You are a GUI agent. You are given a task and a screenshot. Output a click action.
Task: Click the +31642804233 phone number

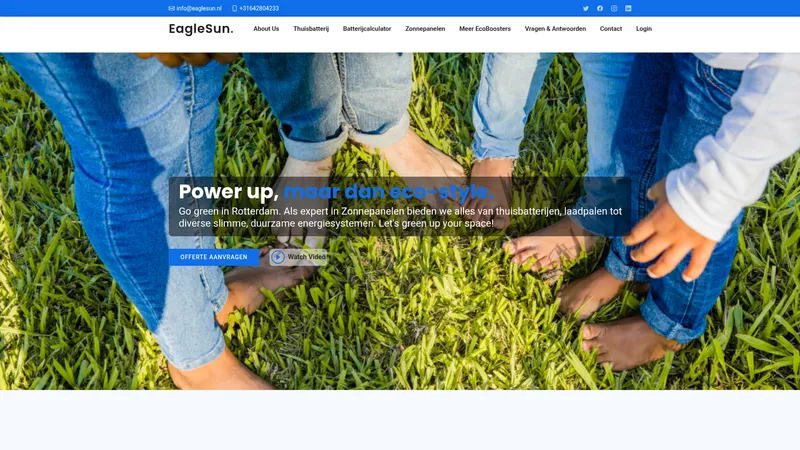[x=259, y=8]
